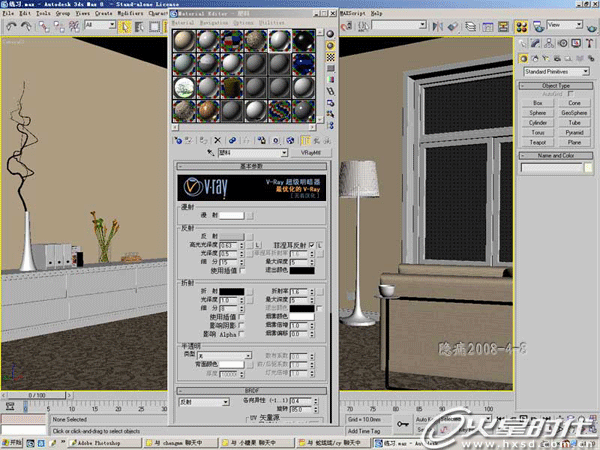
Task: Click Quick Render teapot icon
Action: [x=592, y=27]
